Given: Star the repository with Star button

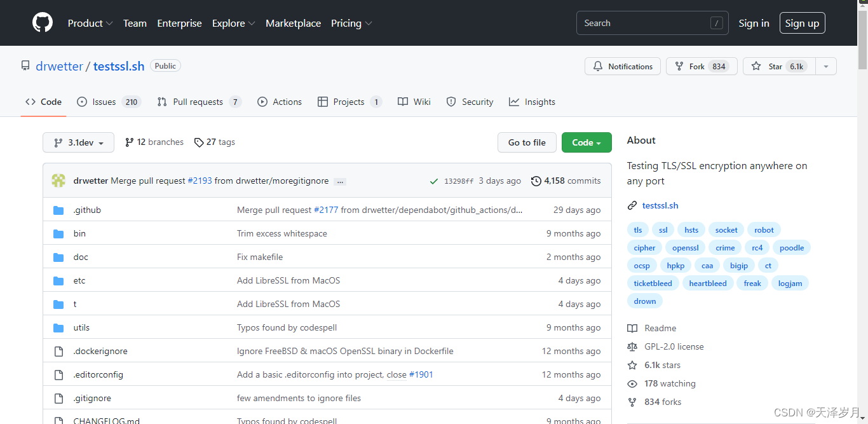Looking at the screenshot, I should click(779, 66).
